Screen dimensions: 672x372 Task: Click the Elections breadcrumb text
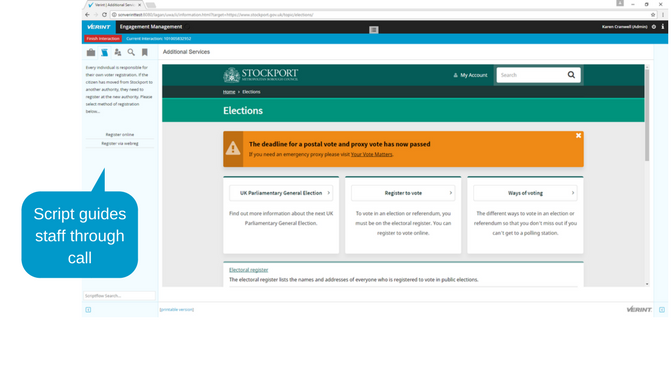point(251,92)
